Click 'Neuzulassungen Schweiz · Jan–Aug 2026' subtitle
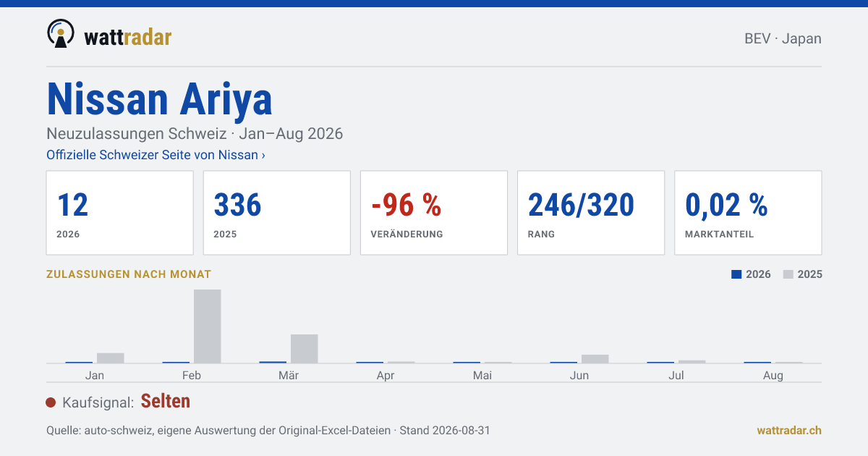This screenshot has width=868, height=456. click(x=195, y=134)
